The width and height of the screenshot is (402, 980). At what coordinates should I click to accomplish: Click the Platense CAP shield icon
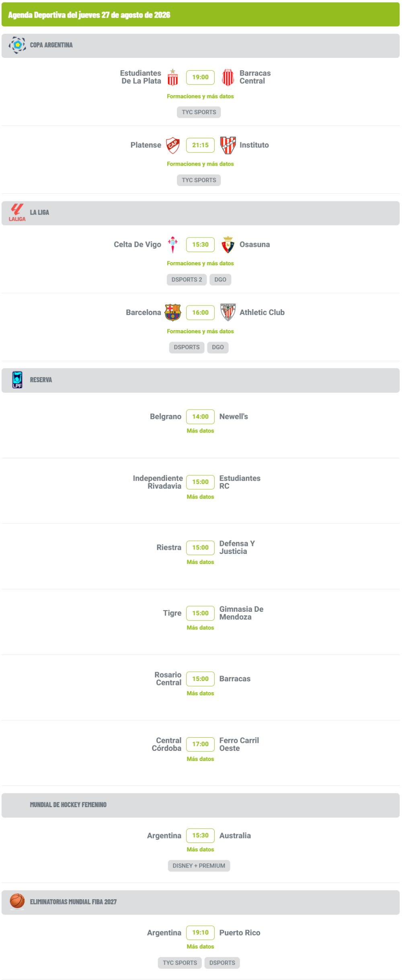pos(173,145)
